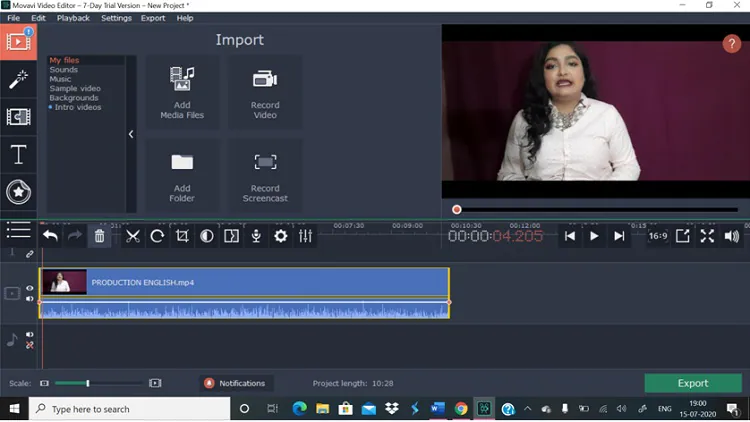Mute the music audio track

coord(30,334)
